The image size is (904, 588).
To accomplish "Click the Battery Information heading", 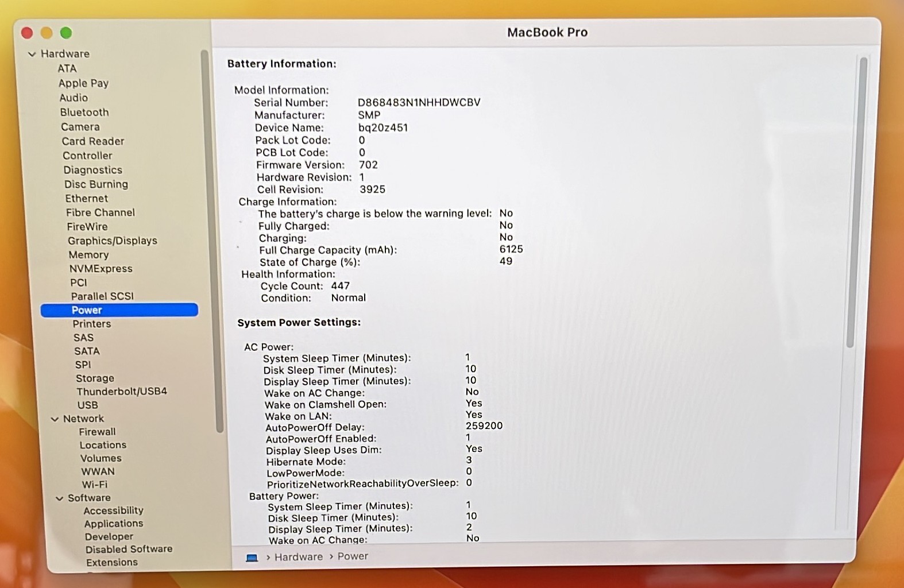I will pyautogui.click(x=282, y=64).
